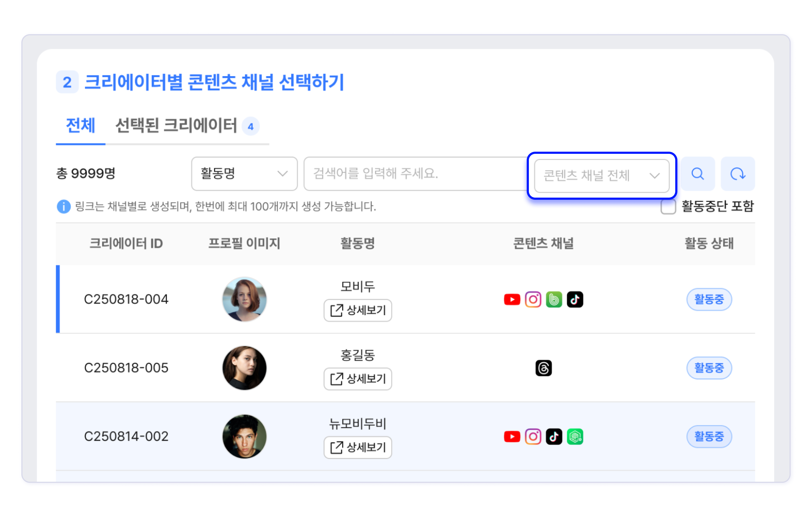Viewport: 812px width, 517px height.
Task: Click the magnifier search icon button
Action: click(x=697, y=174)
